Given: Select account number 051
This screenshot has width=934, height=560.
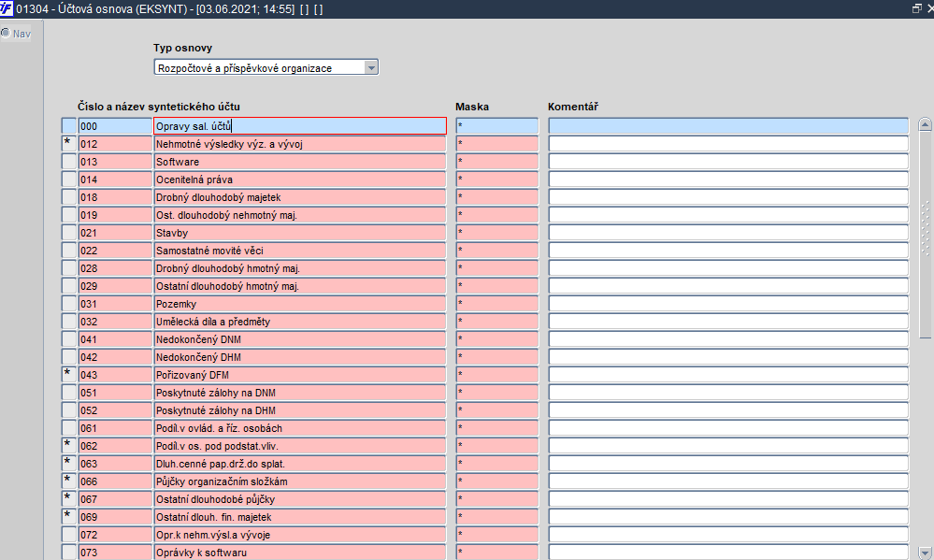Looking at the screenshot, I should [x=115, y=393].
